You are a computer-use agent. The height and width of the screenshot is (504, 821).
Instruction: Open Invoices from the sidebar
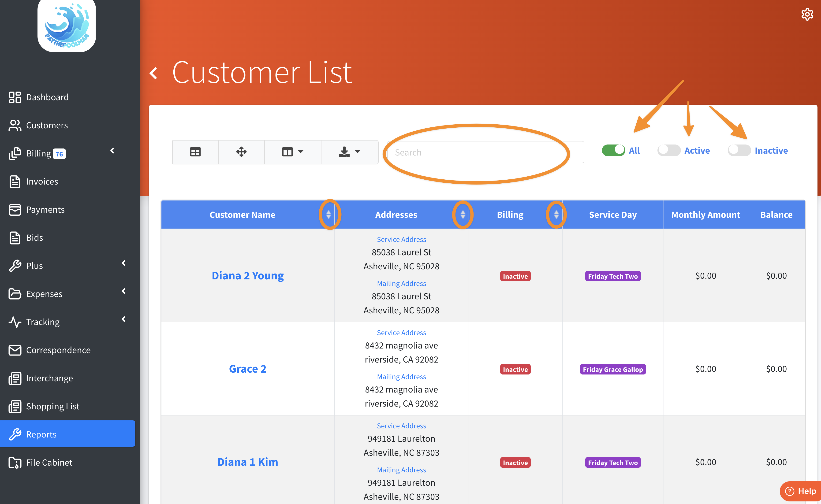tap(42, 181)
